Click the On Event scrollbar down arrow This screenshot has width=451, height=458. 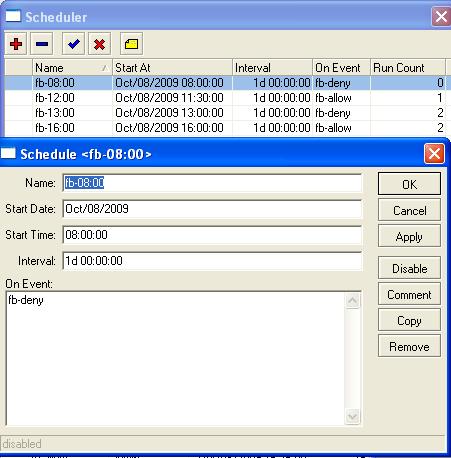coord(353,416)
